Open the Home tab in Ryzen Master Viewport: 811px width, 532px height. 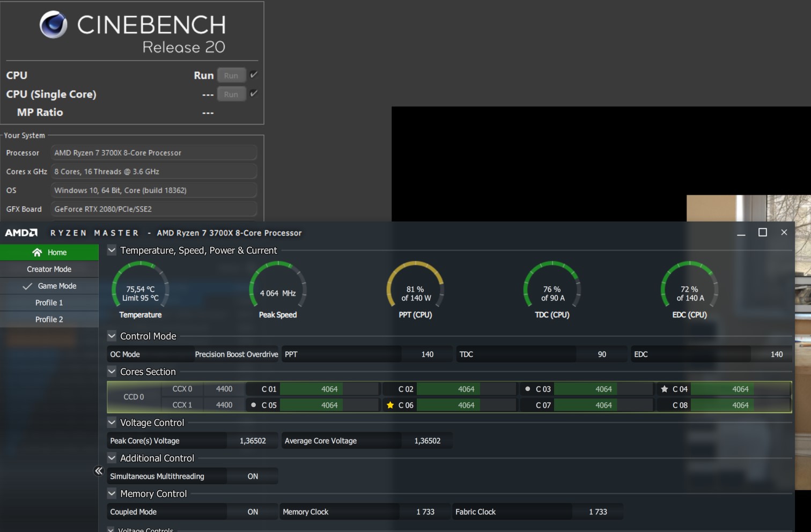point(49,252)
